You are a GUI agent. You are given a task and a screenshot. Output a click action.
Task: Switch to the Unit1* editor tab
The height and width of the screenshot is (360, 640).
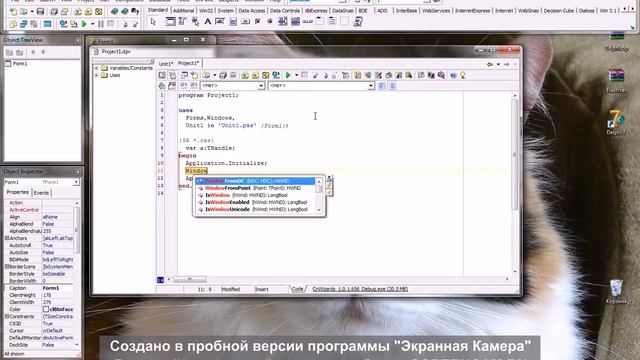(x=166, y=64)
